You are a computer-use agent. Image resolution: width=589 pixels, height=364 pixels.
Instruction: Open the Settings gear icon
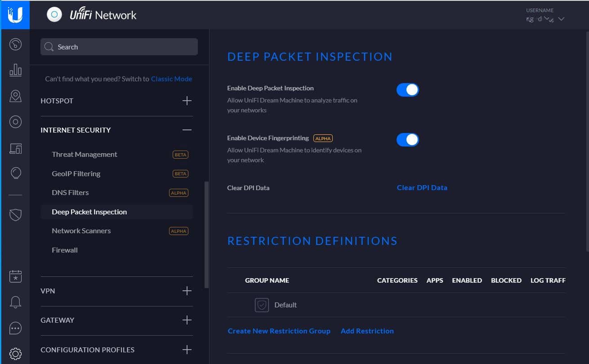[x=15, y=354]
